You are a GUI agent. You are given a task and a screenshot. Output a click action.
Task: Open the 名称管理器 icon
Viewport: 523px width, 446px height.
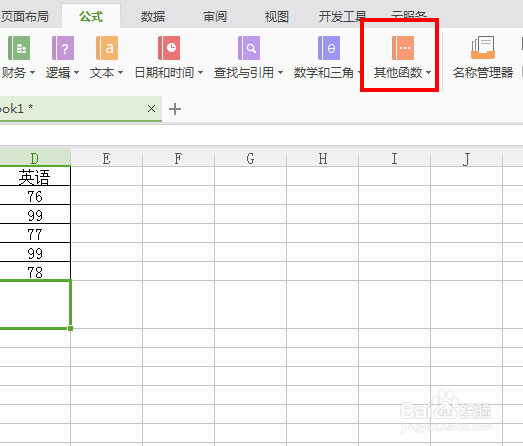point(483,48)
